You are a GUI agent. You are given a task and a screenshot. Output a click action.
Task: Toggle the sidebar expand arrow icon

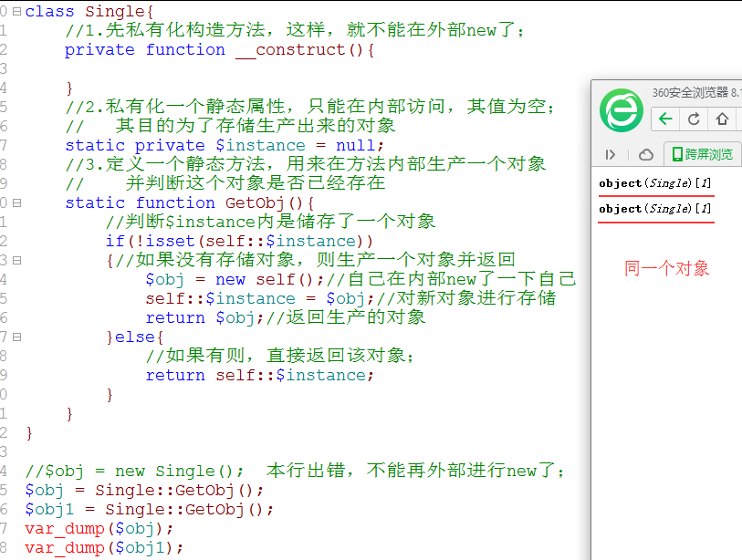coord(611,155)
